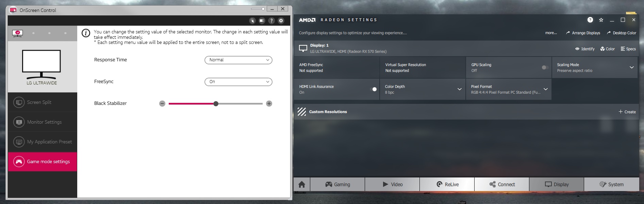Open Arrange Displays link
644x204 pixels.
[583, 33]
